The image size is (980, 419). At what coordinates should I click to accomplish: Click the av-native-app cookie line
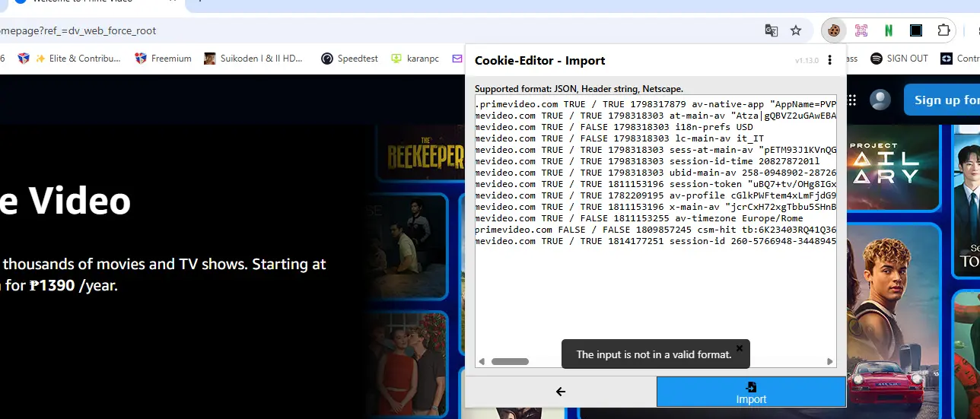click(x=656, y=104)
